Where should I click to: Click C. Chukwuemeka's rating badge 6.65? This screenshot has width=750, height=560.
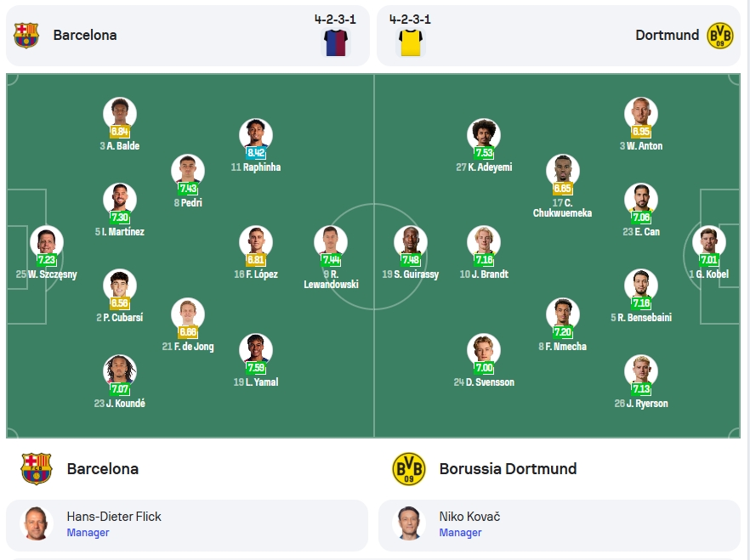pos(563,189)
